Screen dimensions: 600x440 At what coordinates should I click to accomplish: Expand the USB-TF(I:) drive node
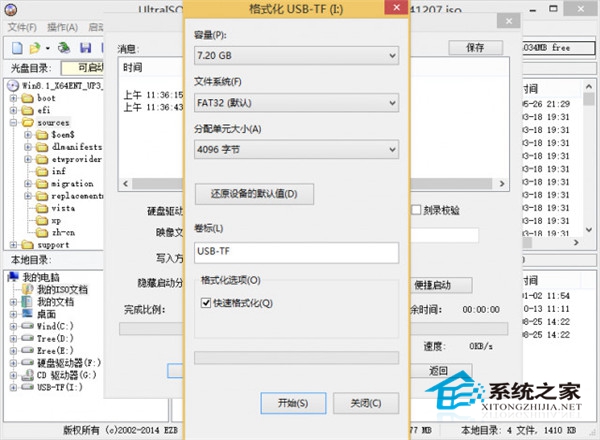point(13,387)
